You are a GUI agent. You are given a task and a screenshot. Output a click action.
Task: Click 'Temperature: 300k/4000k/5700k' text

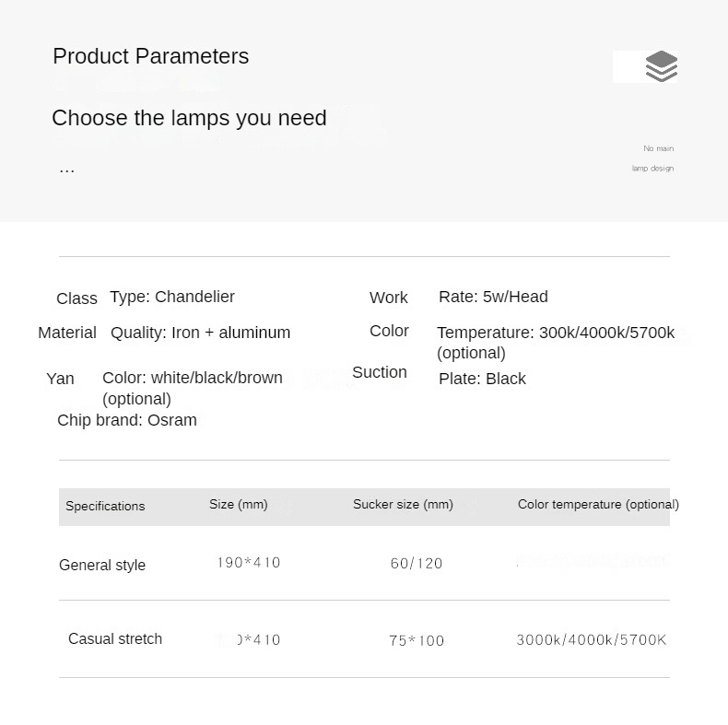tap(556, 333)
